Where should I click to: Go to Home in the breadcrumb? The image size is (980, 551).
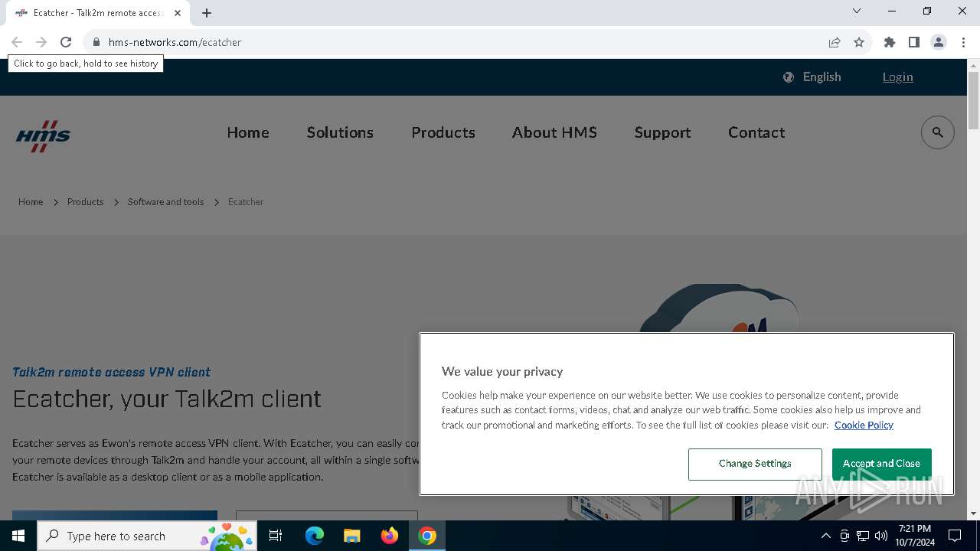pos(31,202)
